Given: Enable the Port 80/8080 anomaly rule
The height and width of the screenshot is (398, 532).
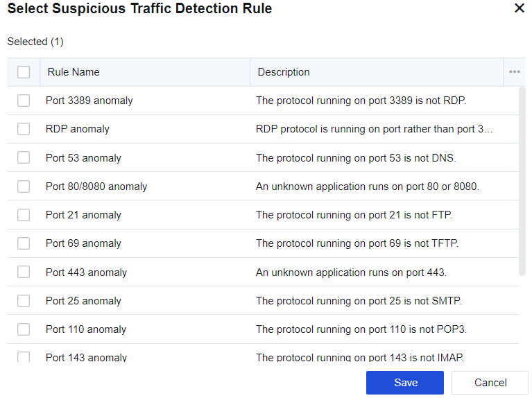Looking at the screenshot, I should point(24,187).
